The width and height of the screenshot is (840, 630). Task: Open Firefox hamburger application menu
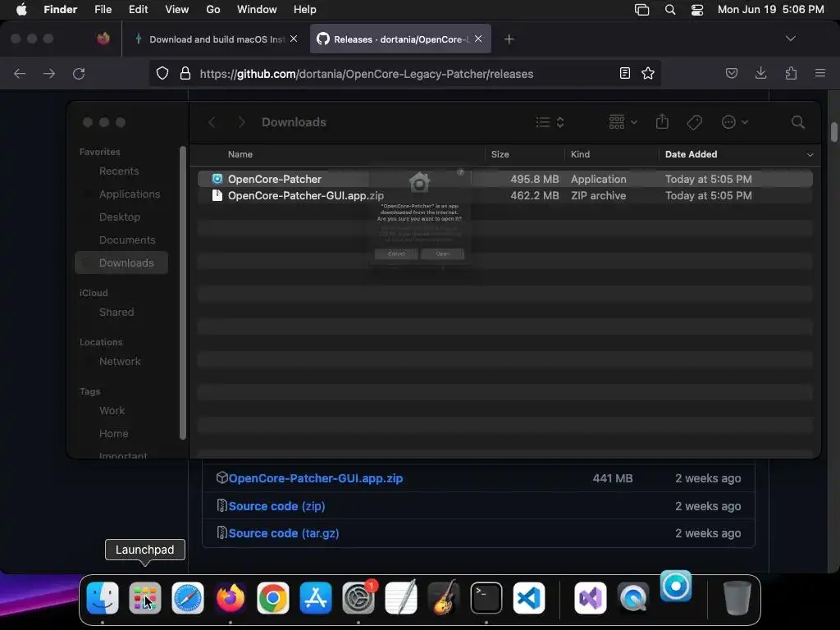point(819,73)
